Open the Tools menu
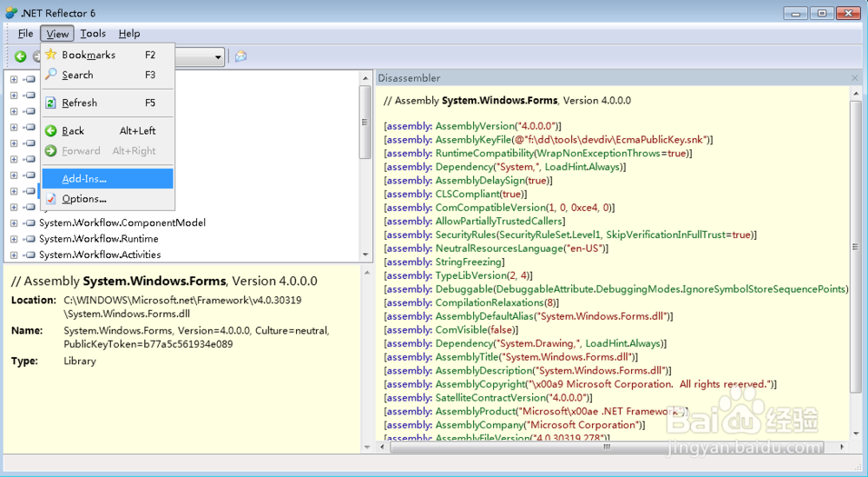Screen dimensions: 868x477 point(93,34)
